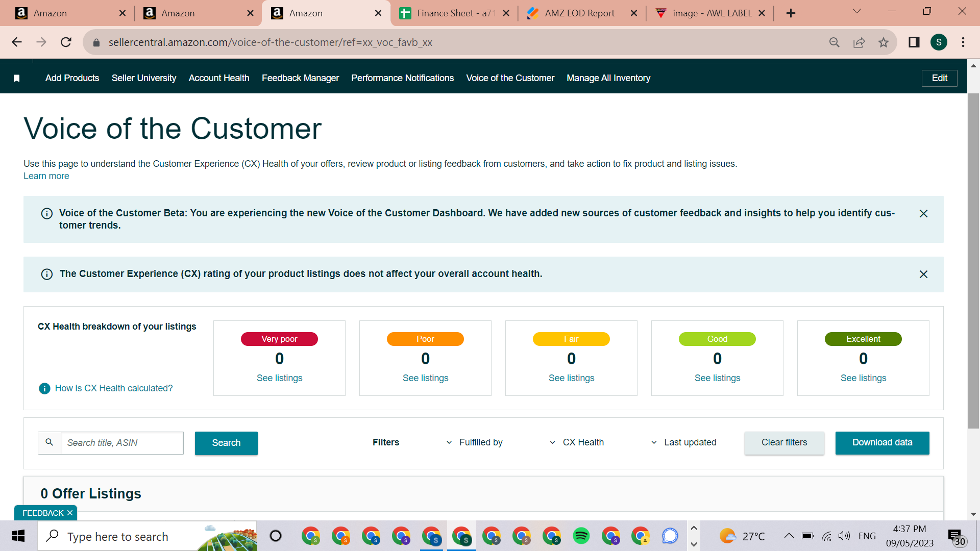Go back to the previous page
The height and width of the screenshot is (551, 980).
tap(17, 42)
